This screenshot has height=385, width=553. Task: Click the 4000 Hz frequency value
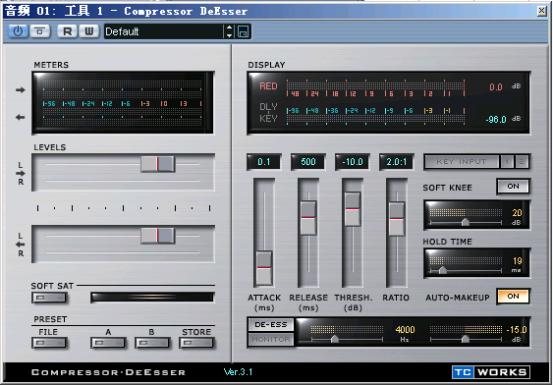405,330
